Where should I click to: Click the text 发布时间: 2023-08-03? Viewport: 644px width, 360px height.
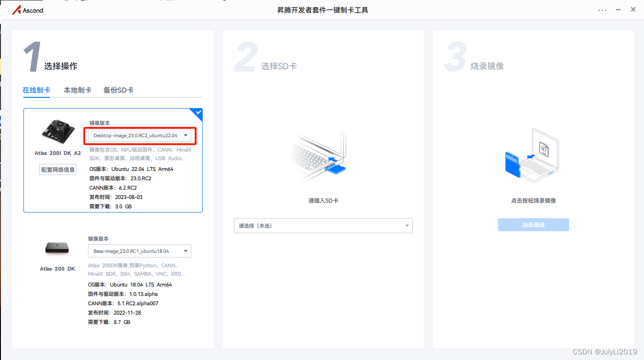116,197
